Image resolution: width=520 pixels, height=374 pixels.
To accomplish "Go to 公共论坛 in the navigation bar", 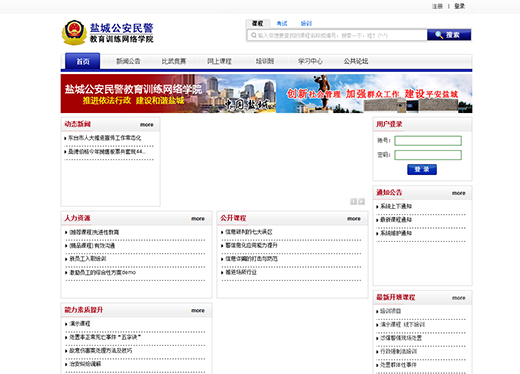I will pos(356,61).
